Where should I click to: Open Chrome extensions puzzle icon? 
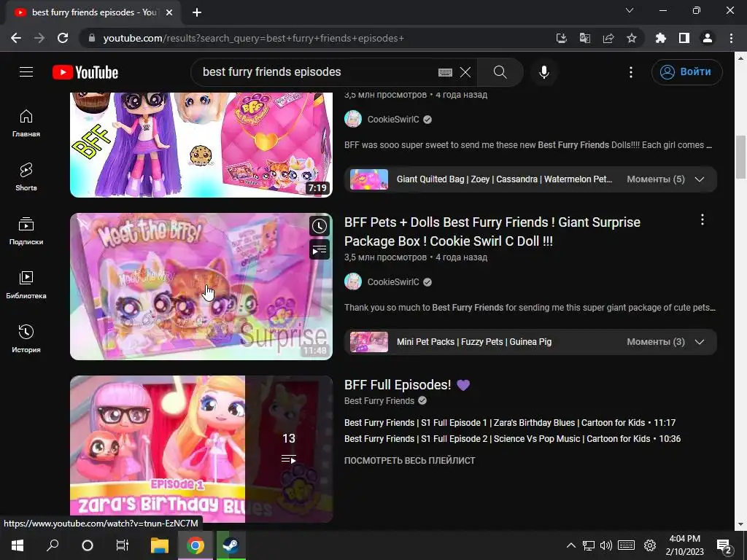(x=661, y=38)
